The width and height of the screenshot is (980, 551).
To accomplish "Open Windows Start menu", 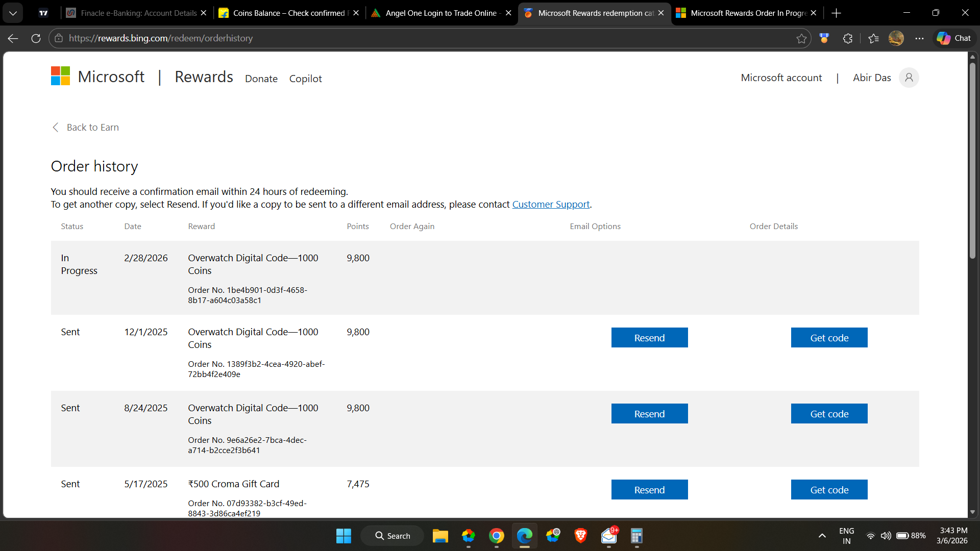I will [x=344, y=536].
